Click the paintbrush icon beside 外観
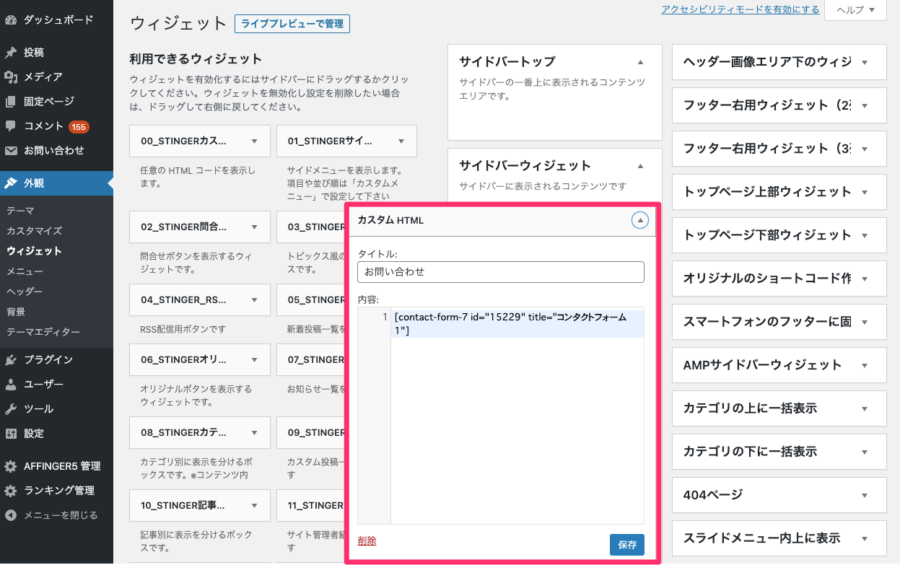This screenshot has width=900, height=565. click(x=10, y=183)
